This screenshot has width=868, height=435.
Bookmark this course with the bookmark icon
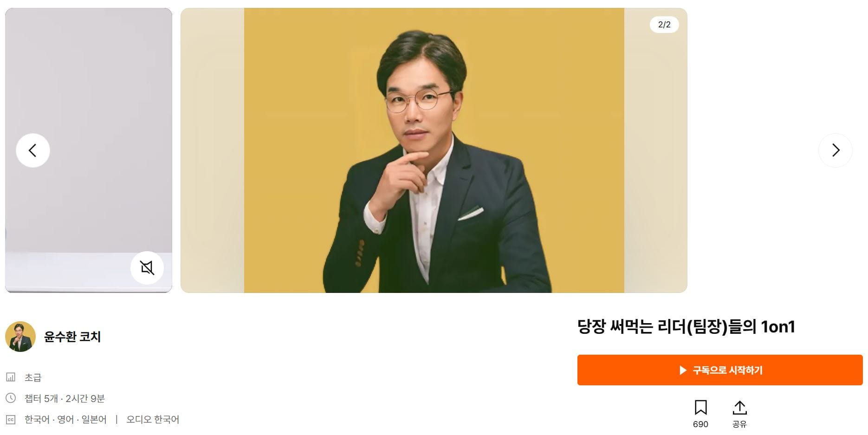pyautogui.click(x=700, y=408)
